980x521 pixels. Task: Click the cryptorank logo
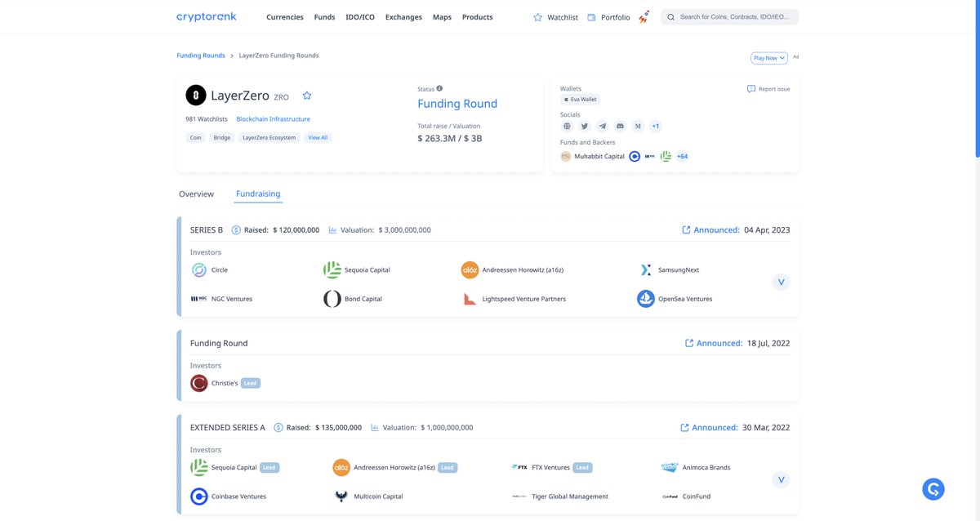click(x=206, y=17)
